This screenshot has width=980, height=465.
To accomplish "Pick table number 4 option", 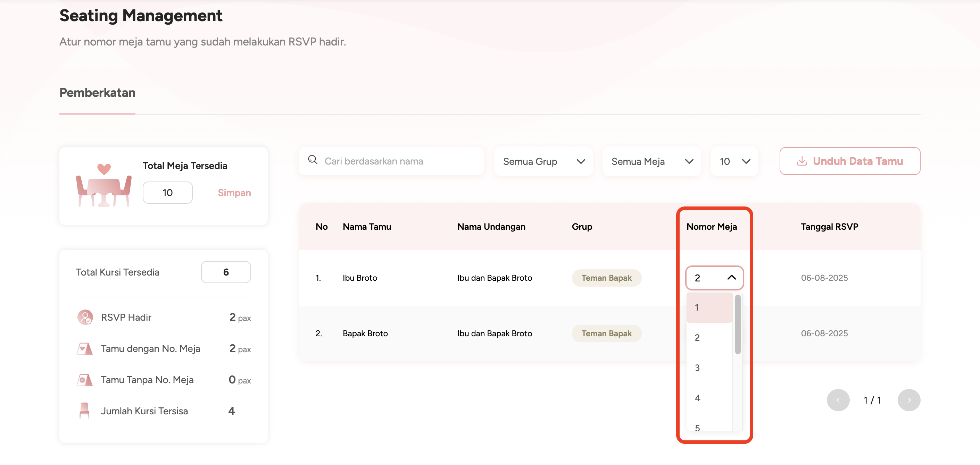I will pyautogui.click(x=709, y=398).
